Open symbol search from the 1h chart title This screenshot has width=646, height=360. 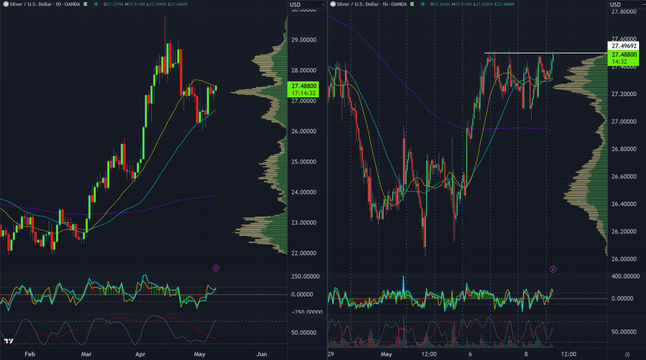tap(372, 4)
